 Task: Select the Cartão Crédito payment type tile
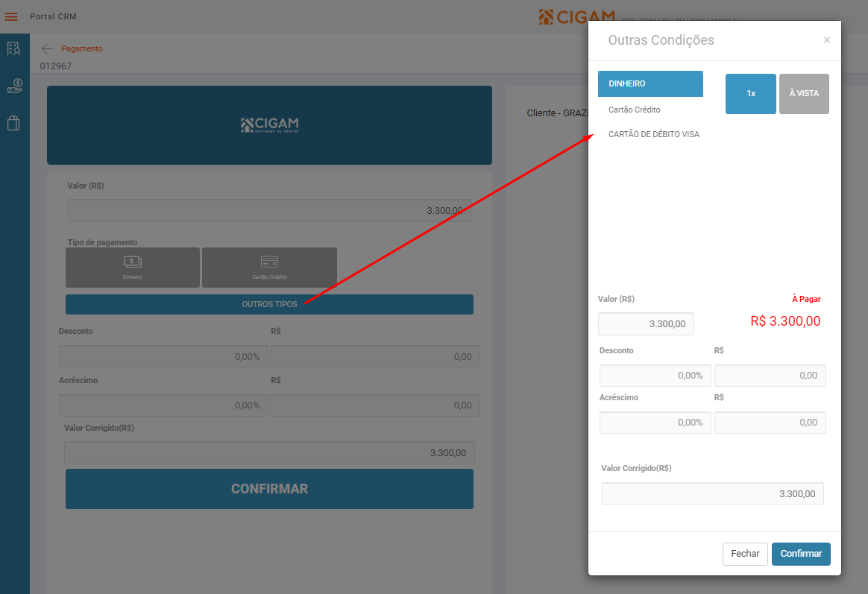coord(270,268)
